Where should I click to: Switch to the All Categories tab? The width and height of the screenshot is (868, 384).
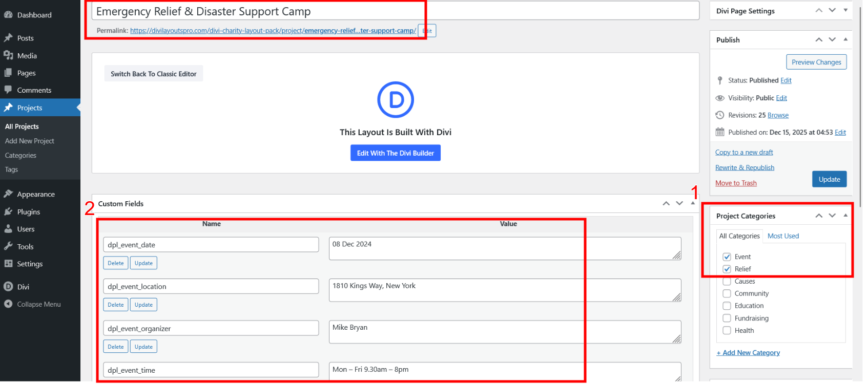(739, 236)
